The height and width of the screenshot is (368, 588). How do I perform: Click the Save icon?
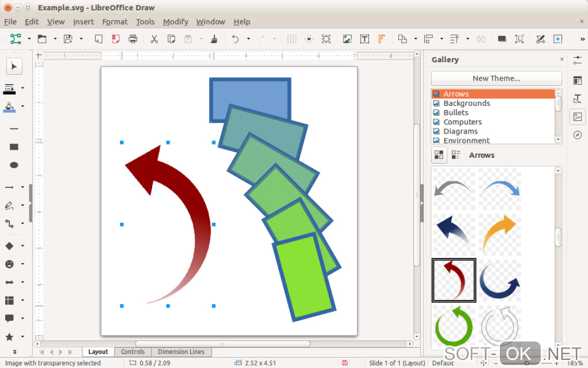point(68,39)
